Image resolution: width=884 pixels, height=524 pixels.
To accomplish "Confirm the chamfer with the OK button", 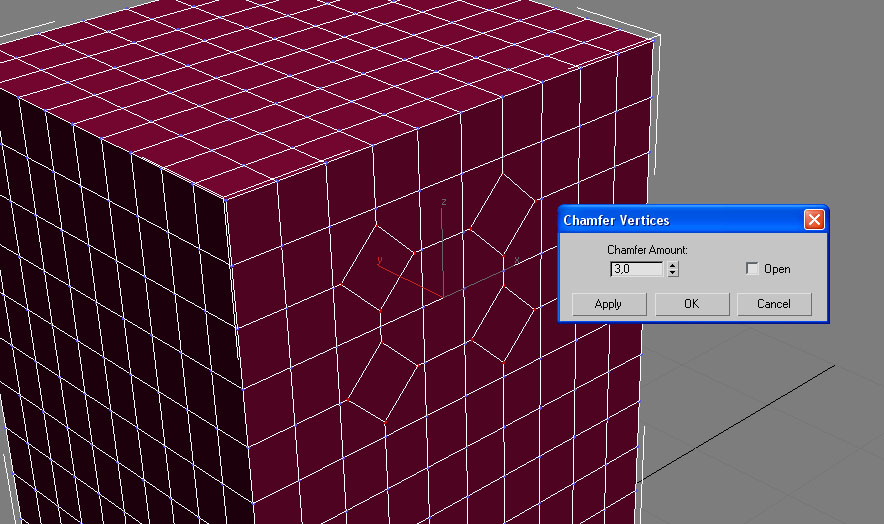I will click(x=692, y=304).
